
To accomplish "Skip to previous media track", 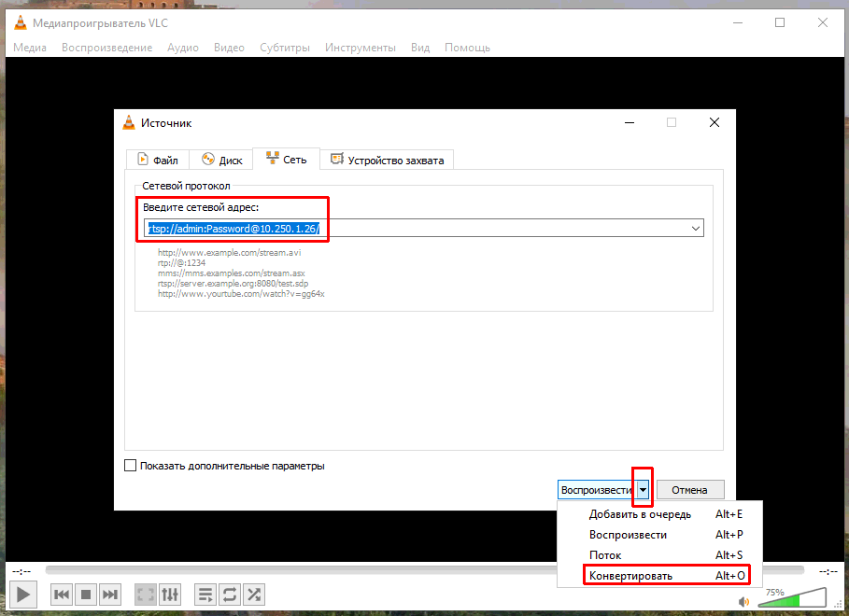I will pos(62,595).
